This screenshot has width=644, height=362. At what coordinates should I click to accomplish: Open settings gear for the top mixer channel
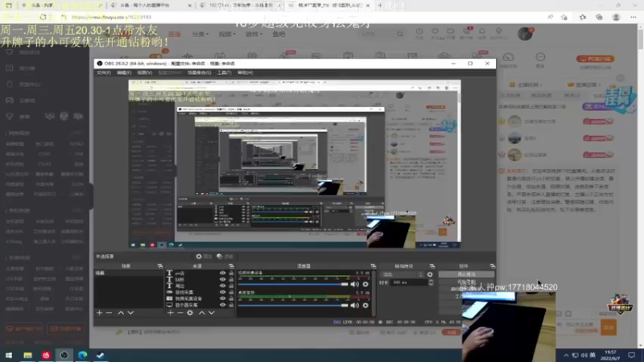[x=365, y=284]
